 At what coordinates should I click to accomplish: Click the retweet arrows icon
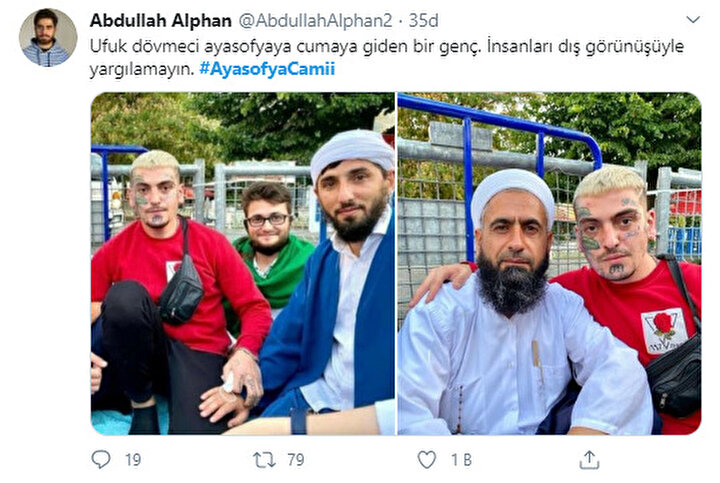click(264, 460)
